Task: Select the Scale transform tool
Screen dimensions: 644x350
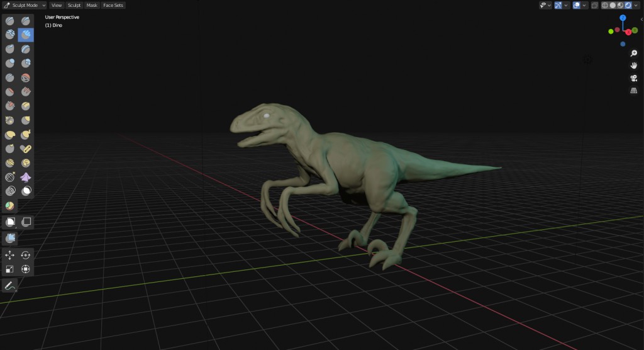Action: (10, 269)
